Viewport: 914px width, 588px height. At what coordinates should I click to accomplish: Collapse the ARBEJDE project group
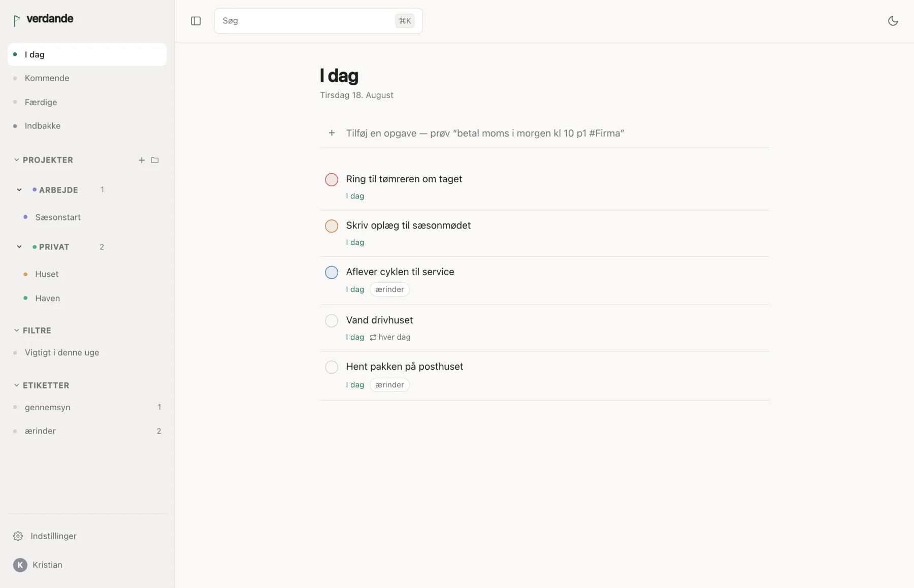(x=19, y=190)
